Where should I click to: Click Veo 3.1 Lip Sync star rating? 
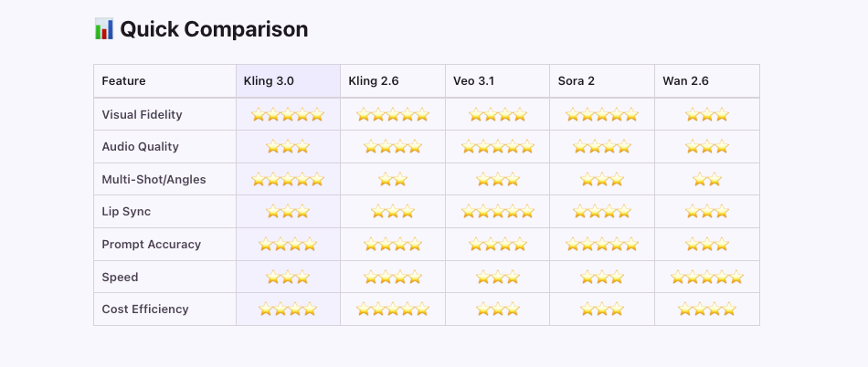(497, 212)
